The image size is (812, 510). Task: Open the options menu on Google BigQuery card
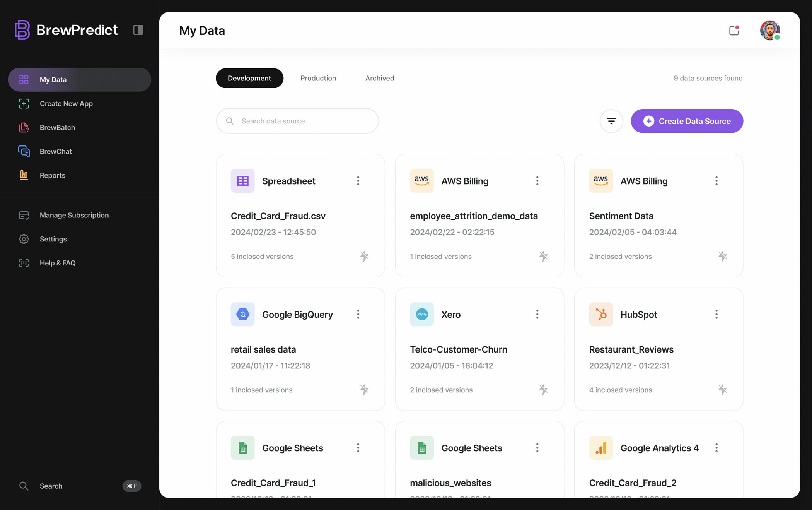[x=358, y=314]
